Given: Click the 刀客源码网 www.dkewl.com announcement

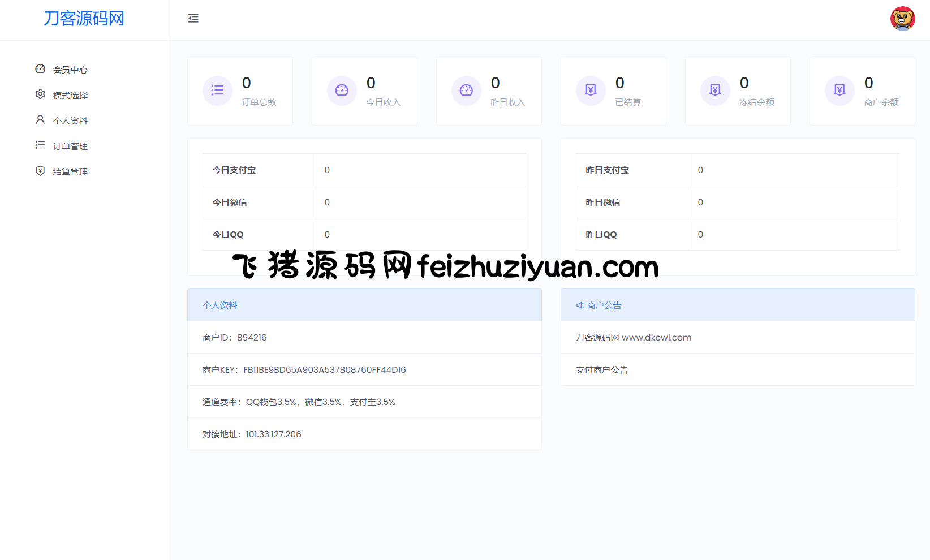Looking at the screenshot, I should (634, 338).
